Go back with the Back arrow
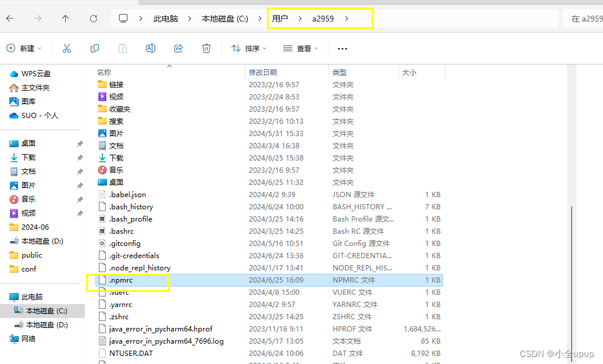 coord(10,19)
